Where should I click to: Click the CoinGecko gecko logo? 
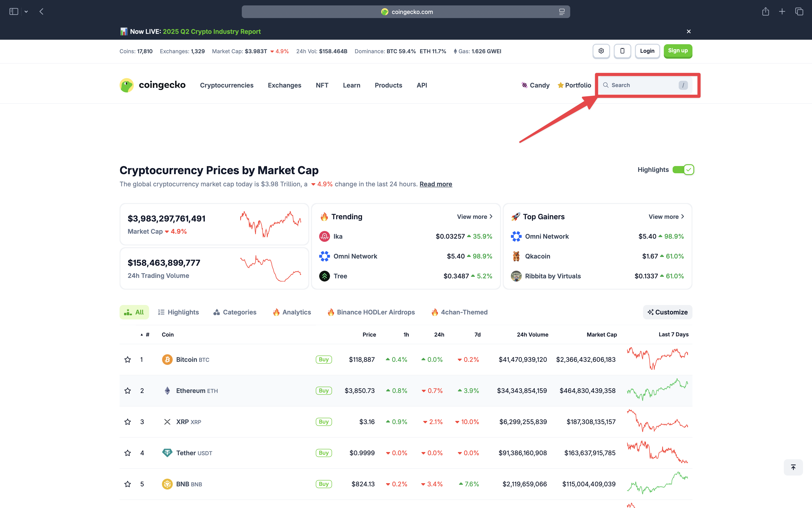click(x=127, y=85)
